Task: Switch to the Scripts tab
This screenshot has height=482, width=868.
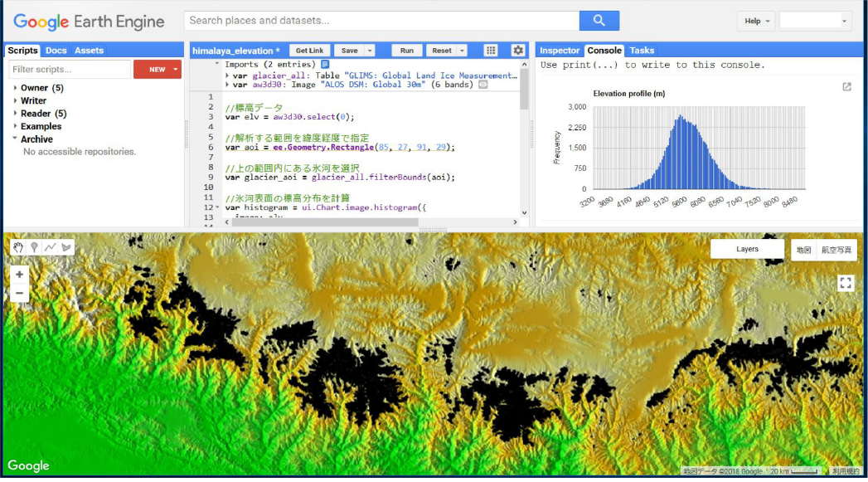Action: click(22, 51)
